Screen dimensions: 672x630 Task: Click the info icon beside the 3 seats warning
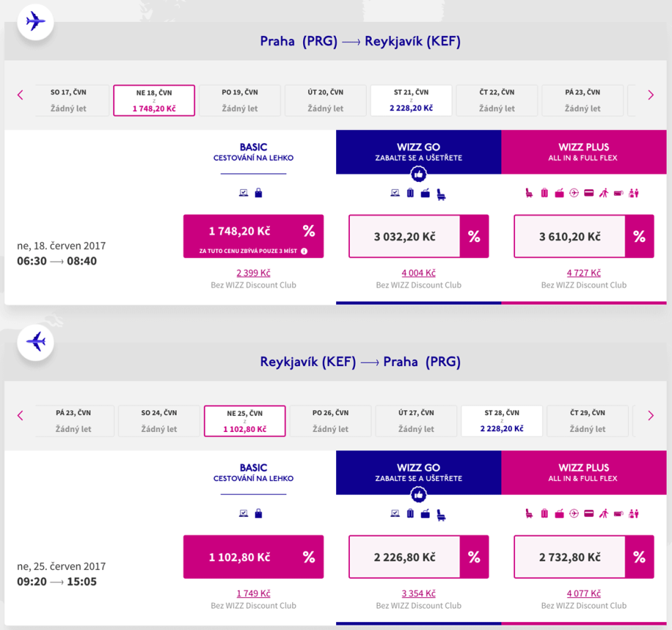pyautogui.click(x=304, y=251)
